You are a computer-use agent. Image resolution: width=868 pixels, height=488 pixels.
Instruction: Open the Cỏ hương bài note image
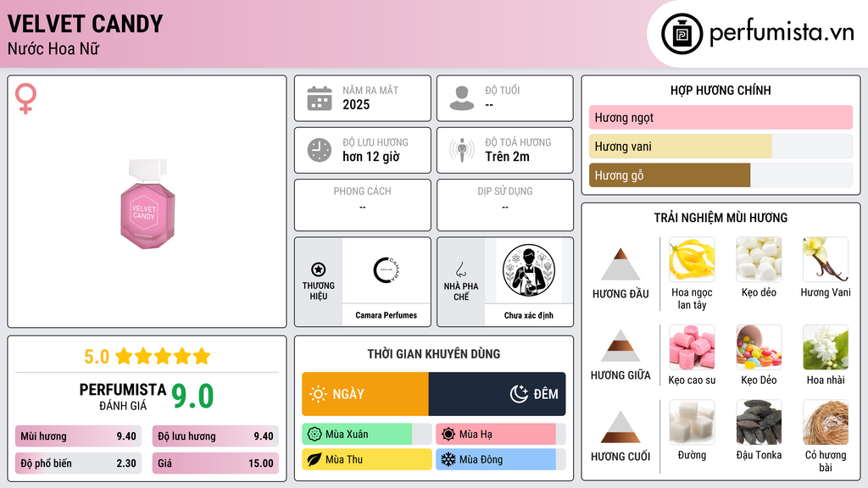(826, 422)
